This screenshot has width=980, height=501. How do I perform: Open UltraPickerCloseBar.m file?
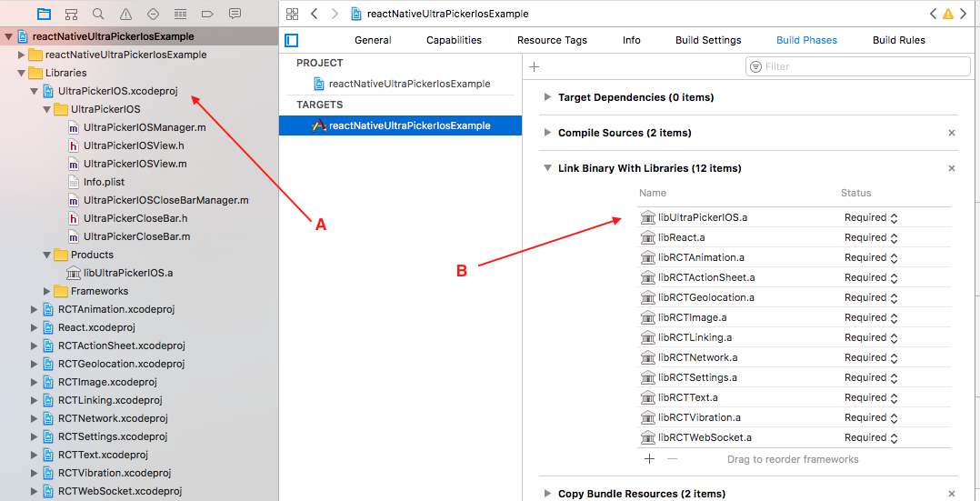click(x=137, y=236)
